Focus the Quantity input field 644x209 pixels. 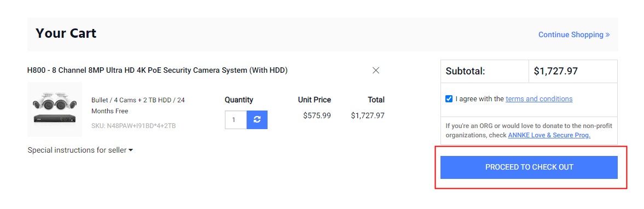tap(236, 119)
